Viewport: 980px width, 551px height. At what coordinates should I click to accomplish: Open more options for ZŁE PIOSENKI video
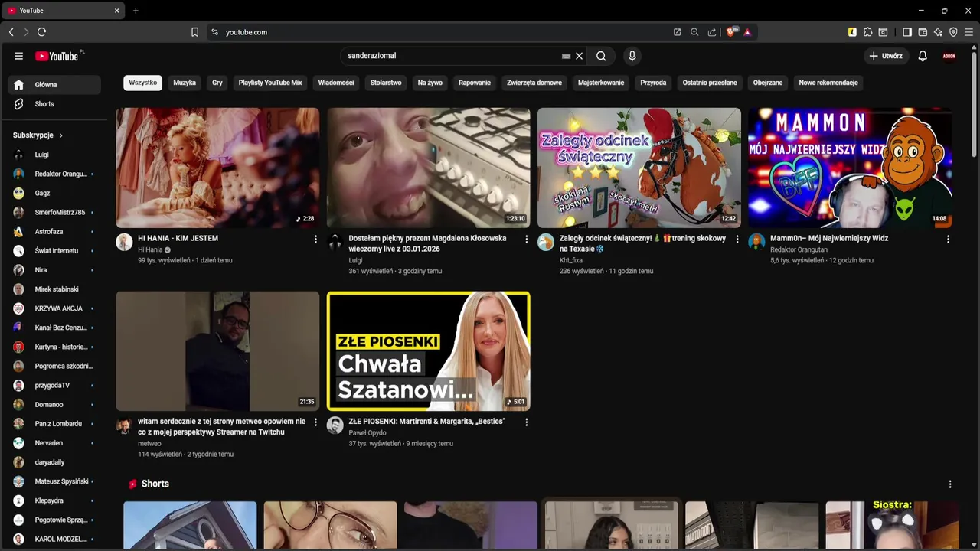[526, 422]
